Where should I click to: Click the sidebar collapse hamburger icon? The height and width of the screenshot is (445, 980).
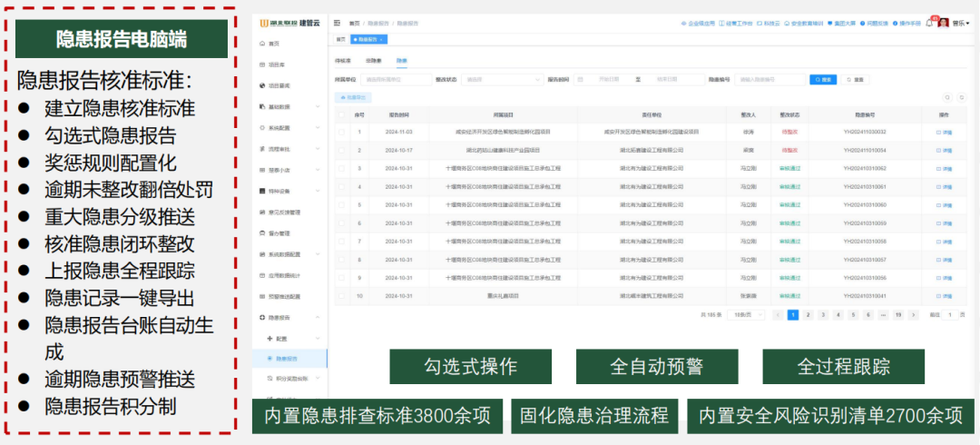(x=338, y=23)
